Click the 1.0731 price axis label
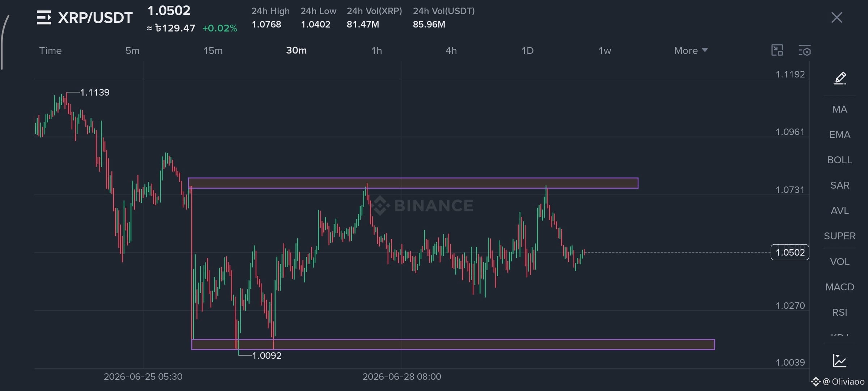 pyautogui.click(x=790, y=190)
